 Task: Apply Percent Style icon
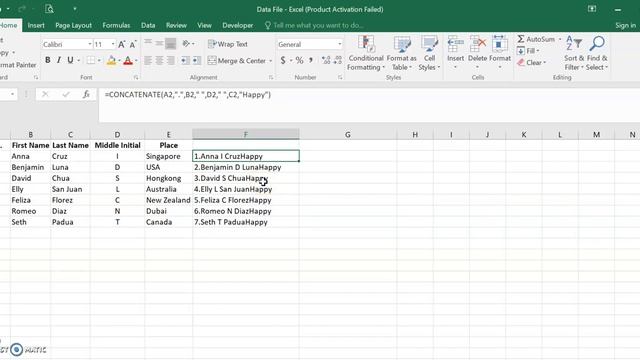pyautogui.click(x=300, y=60)
